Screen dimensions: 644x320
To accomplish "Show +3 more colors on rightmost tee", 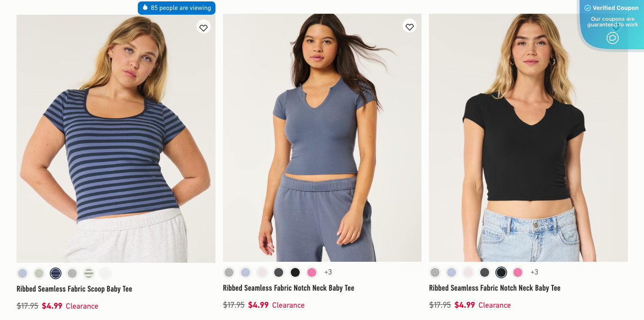I will point(534,272).
